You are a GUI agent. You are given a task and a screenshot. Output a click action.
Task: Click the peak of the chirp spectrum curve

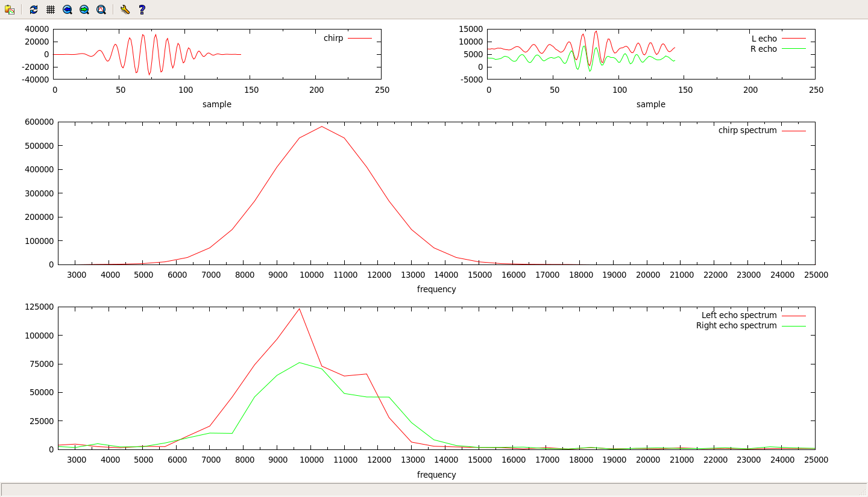(x=322, y=127)
